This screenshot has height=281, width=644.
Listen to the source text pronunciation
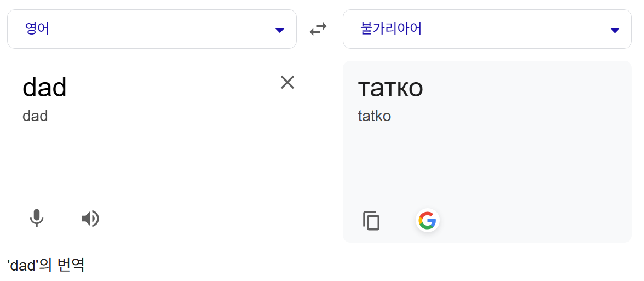point(90,219)
